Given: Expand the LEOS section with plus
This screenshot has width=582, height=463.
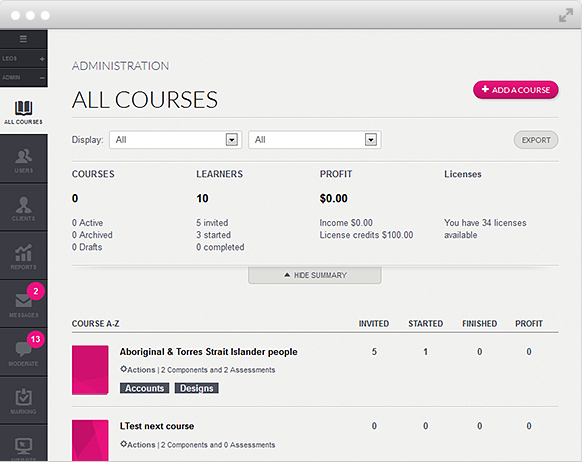Looking at the screenshot, I should click(x=42, y=59).
